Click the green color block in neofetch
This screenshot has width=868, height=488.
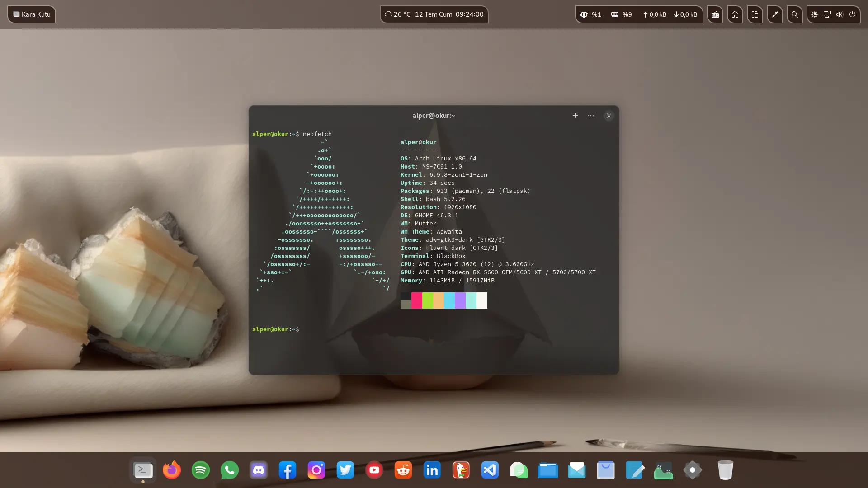[x=428, y=300]
